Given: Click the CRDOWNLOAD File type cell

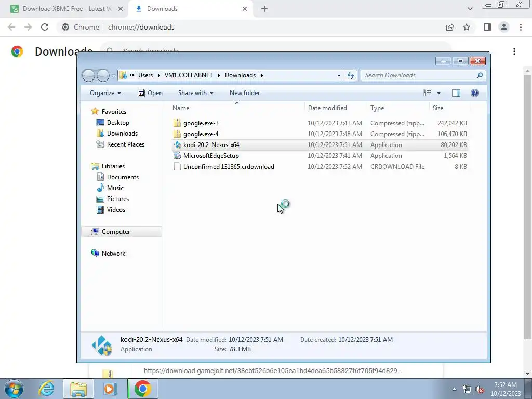Looking at the screenshot, I should 397,167.
